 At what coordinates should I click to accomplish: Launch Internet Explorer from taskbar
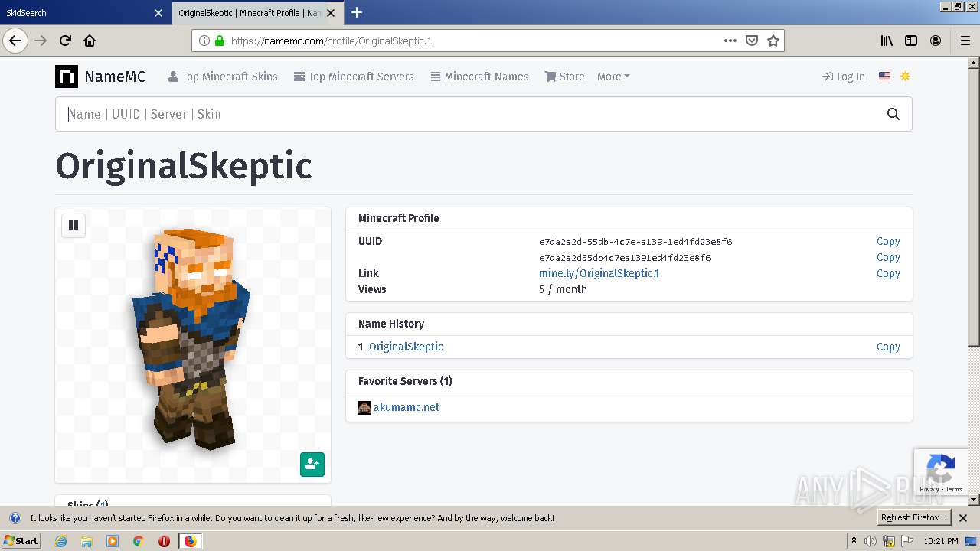click(x=61, y=541)
